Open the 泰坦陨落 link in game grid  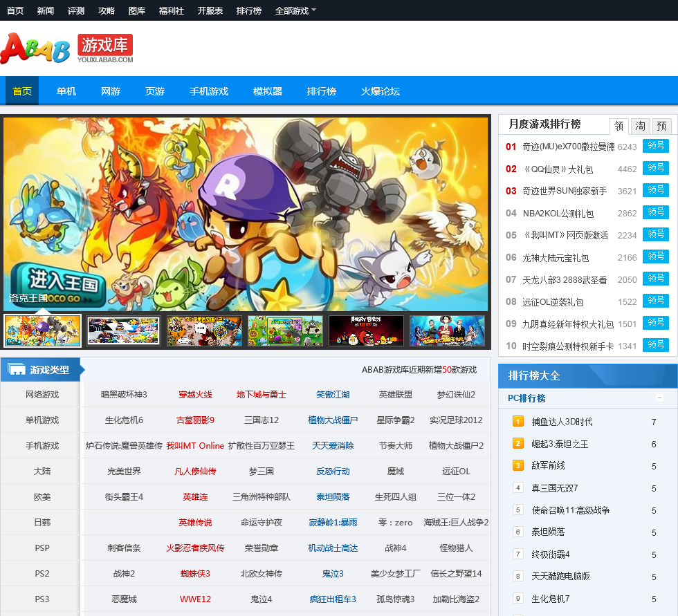[x=333, y=497]
